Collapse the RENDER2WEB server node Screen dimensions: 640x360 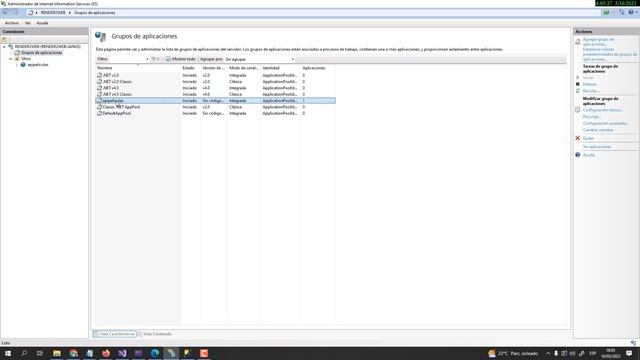pyautogui.click(x=4, y=47)
